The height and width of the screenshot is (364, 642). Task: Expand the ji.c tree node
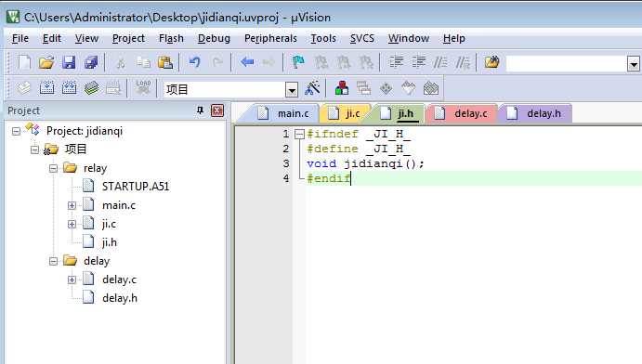pos(72,224)
